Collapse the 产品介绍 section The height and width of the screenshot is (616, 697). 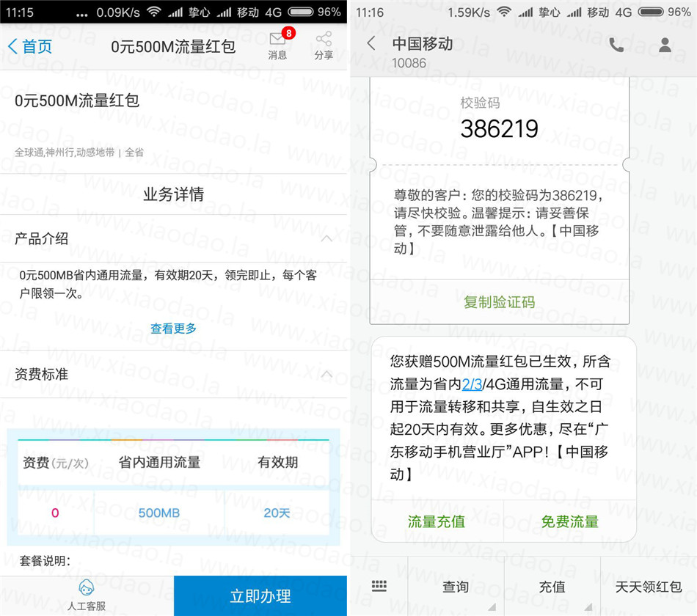(326, 238)
